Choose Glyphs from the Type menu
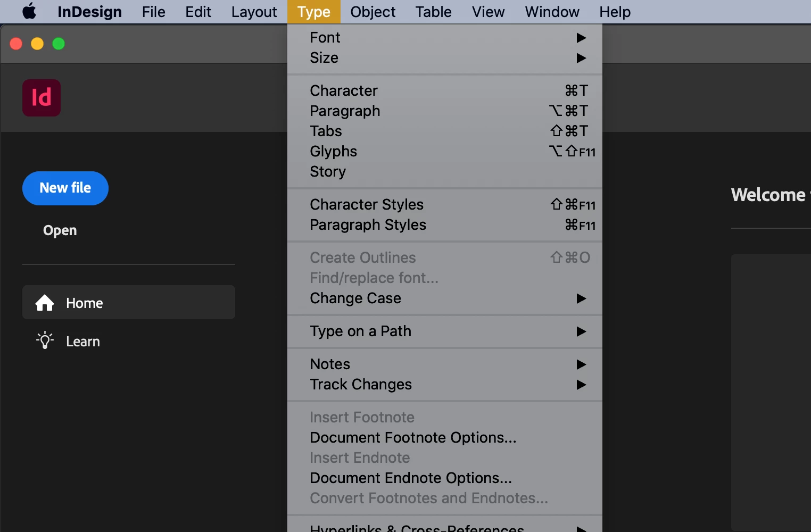The height and width of the screenshot is (532, 811). click(445, 152)
